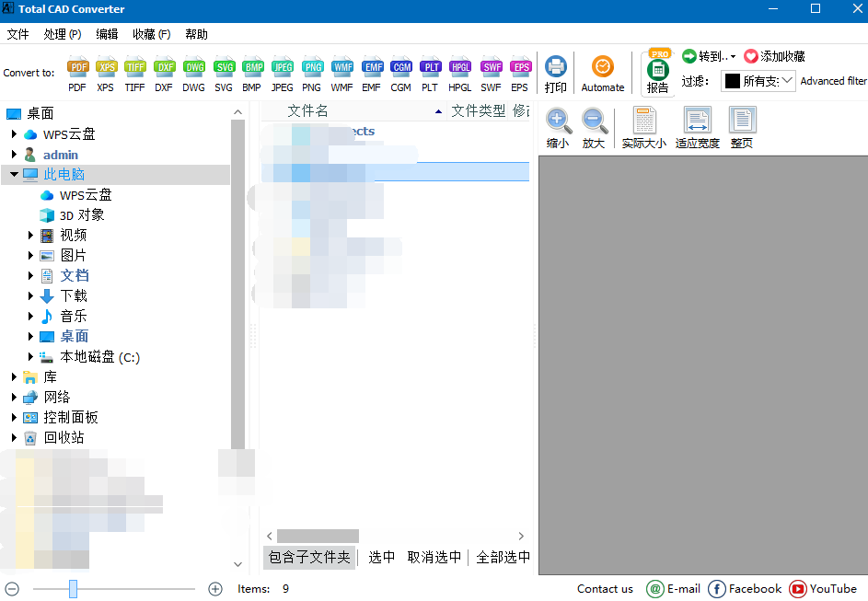Select 控制面板 in tree
Screen dimensions: 868x601
(x=71, y=417)
